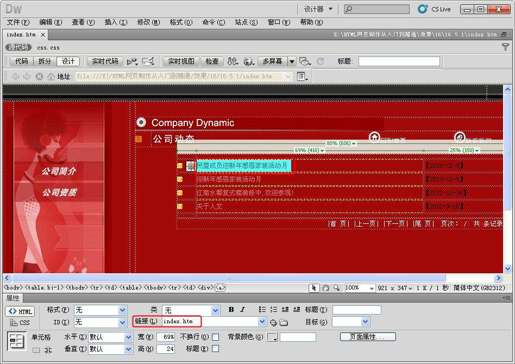
Task: Select the <body> tag in tag selector
Action: [x=13, y=287]
